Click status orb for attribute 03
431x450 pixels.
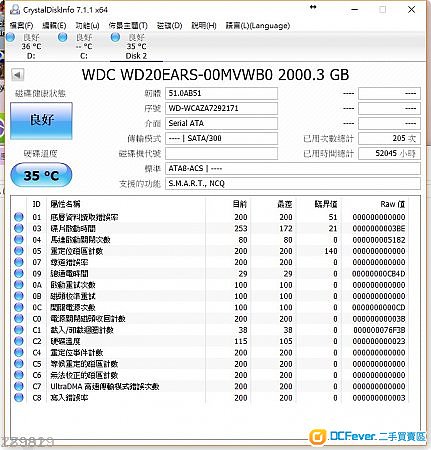tap(19, 228)
